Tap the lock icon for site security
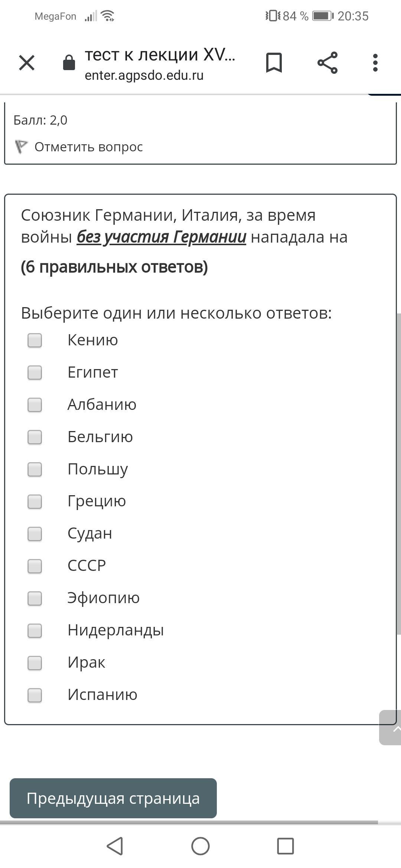Viewport: 401px width, 868px height. 69,63
